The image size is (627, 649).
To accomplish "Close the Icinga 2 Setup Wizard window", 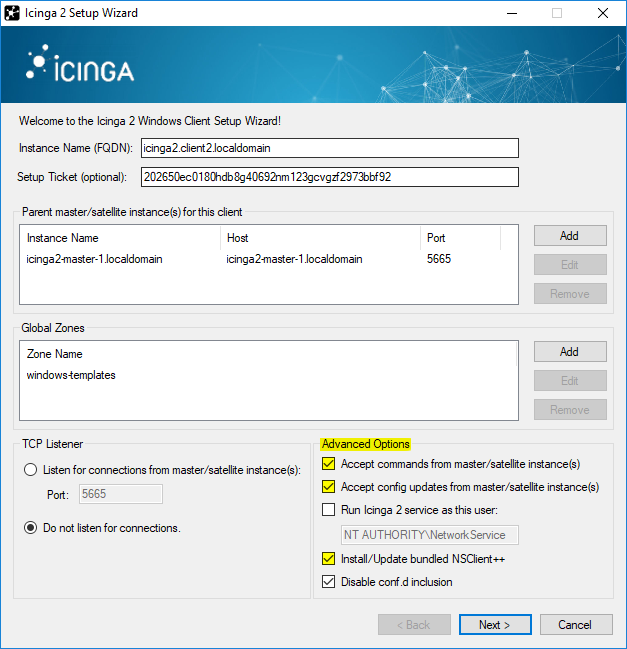I will (603, 13).
